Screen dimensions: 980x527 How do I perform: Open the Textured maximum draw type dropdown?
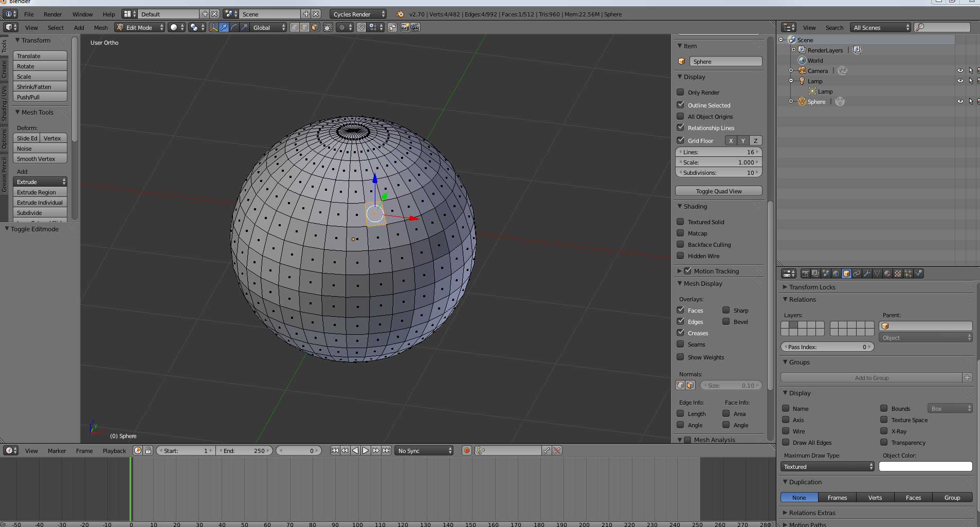(x=827, y=466)
